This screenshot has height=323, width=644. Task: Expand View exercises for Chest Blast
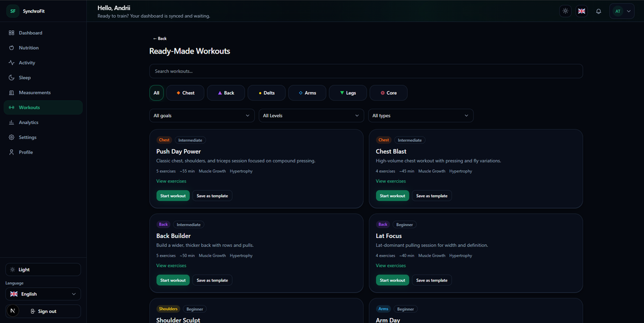(391, 181)
